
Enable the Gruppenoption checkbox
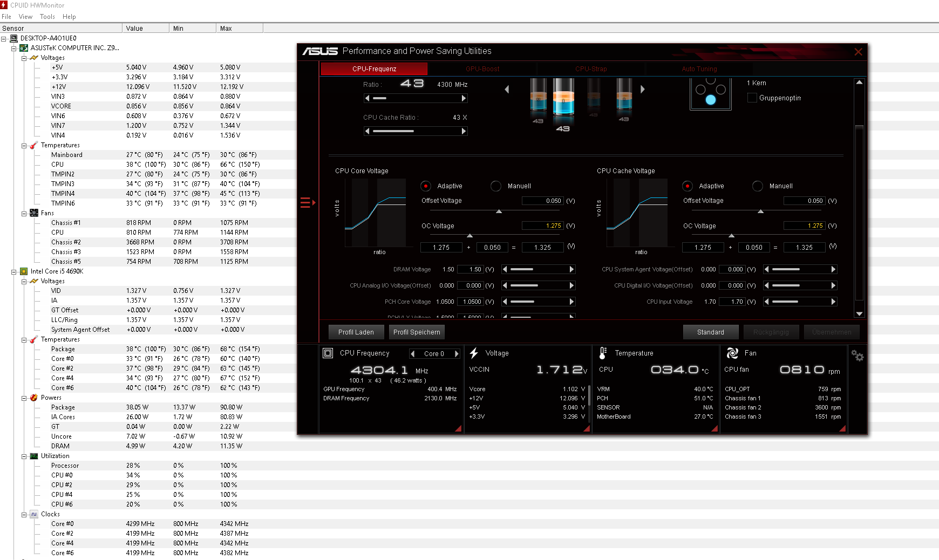coord(752,98)
